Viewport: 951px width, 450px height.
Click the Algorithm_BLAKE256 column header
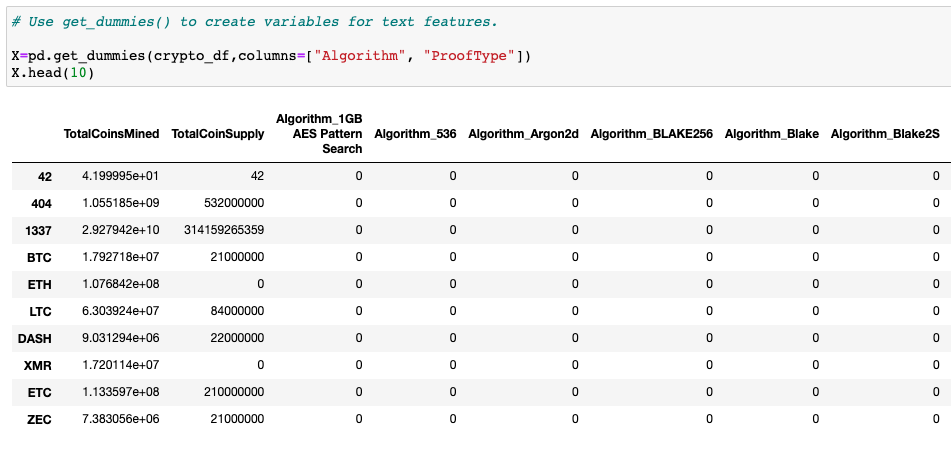point(651,133)
